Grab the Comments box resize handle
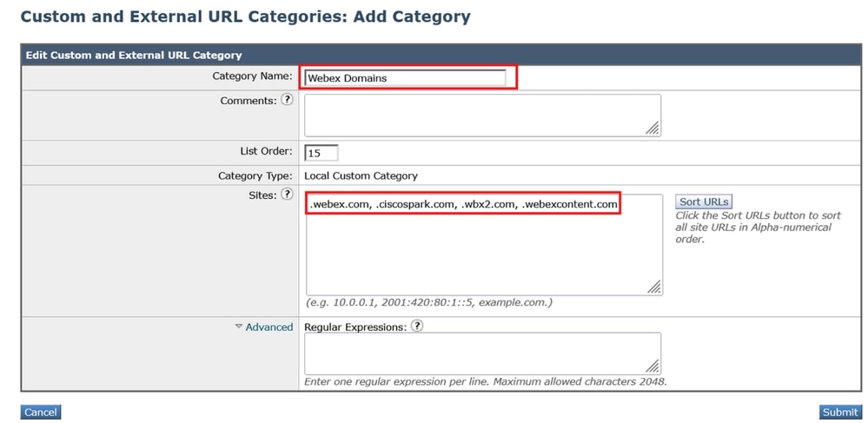The width and height of the screenshot is (868, 423). click(652, 129)
